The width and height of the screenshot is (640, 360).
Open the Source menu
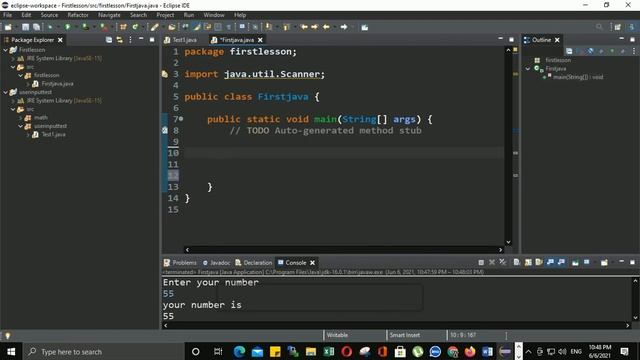point(49,15)
